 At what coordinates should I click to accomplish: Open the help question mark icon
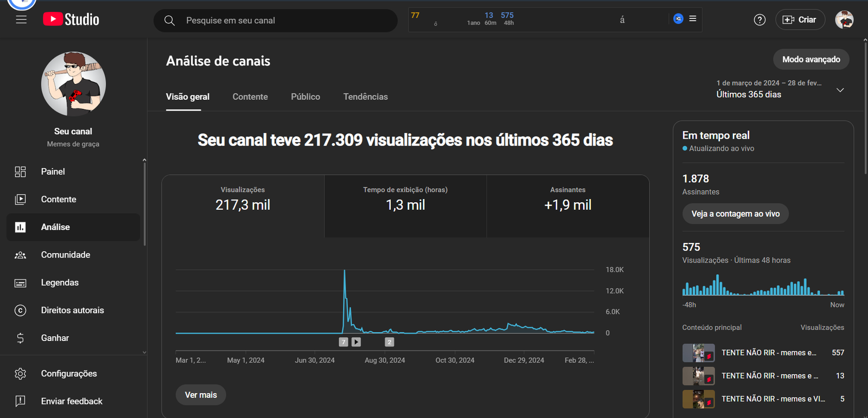tap(759, 20)
